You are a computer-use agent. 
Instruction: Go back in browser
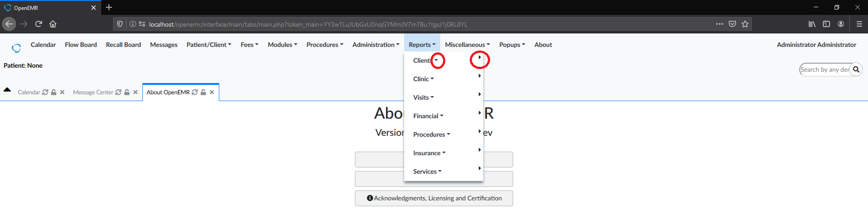(x=9, y=24)
